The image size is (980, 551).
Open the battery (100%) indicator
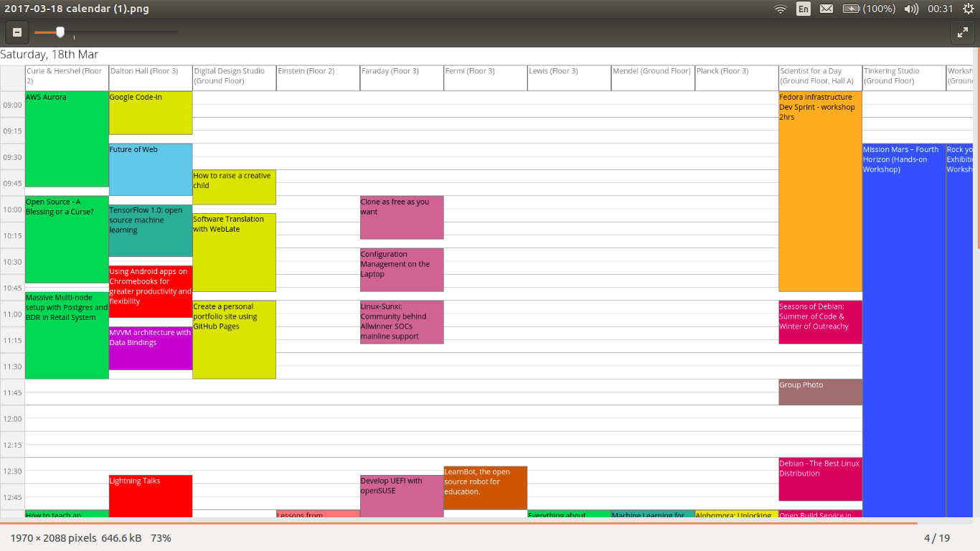click(x=869, y=9)
